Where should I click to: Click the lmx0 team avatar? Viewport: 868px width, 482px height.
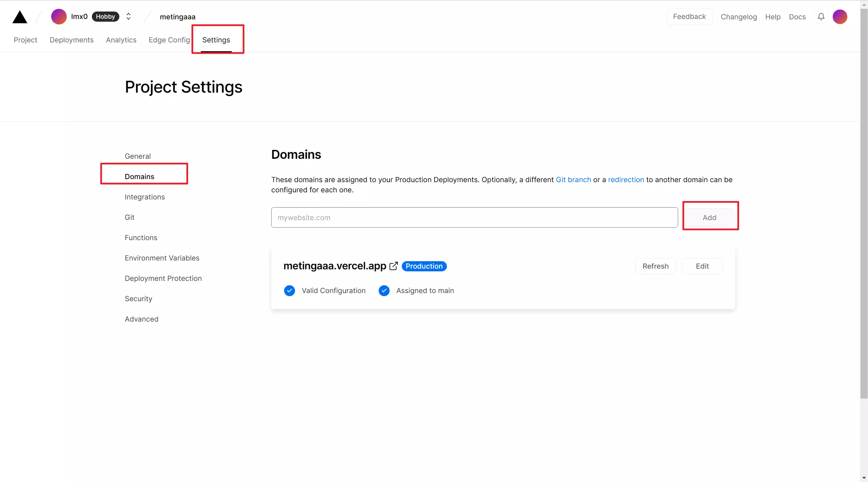59,17
